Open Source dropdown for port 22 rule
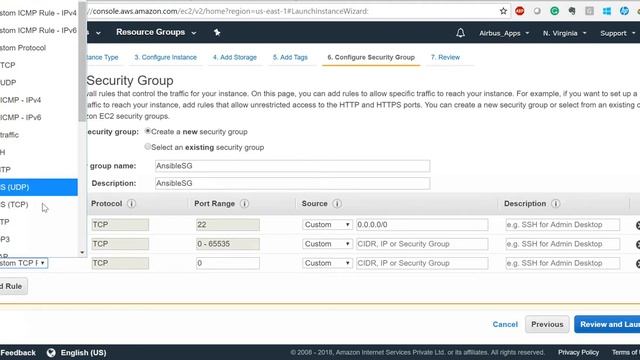This screenshot has width=640, height=360. (x=327, y=224)
